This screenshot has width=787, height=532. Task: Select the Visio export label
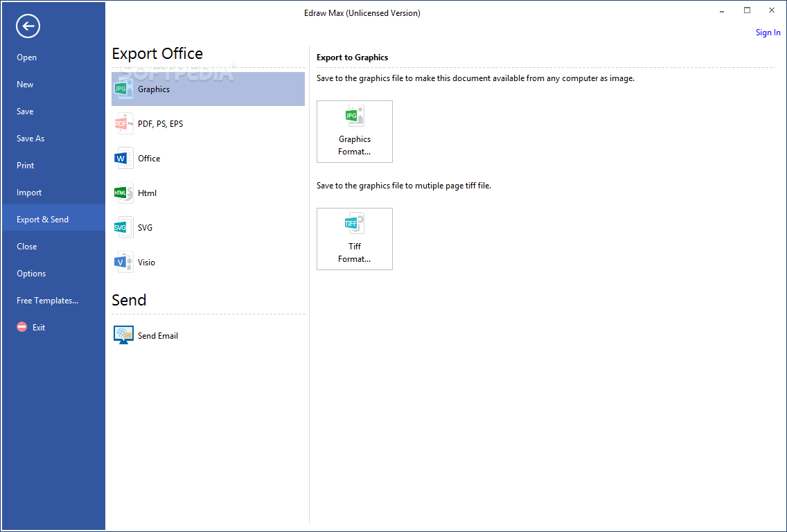pos(147,263)
